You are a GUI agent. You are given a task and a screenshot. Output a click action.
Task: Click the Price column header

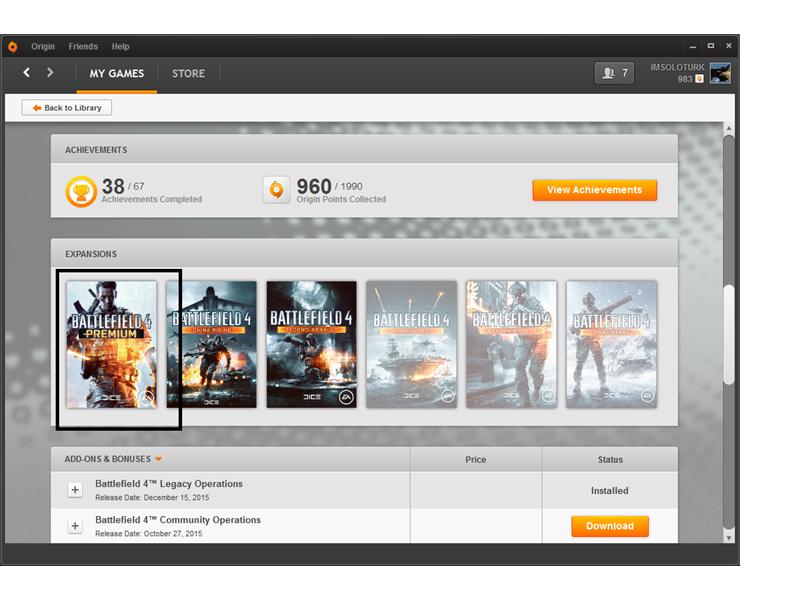[x=476, y=459]
